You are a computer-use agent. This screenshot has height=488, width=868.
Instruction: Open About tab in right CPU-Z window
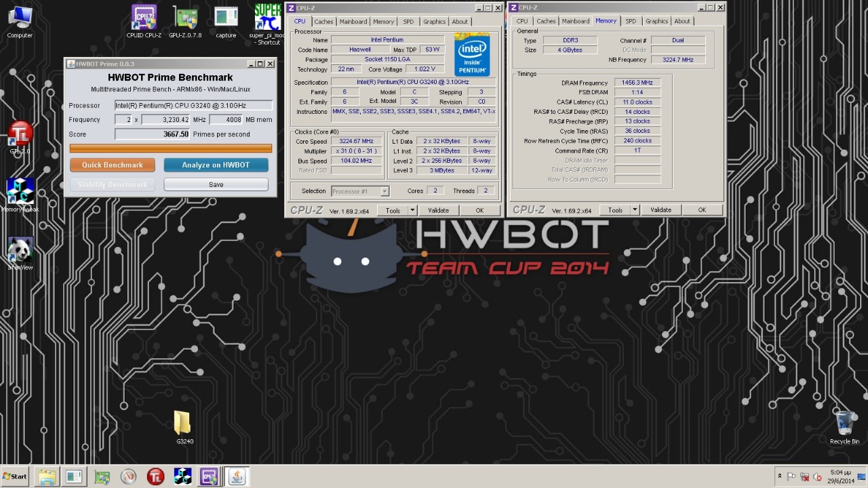682,22
